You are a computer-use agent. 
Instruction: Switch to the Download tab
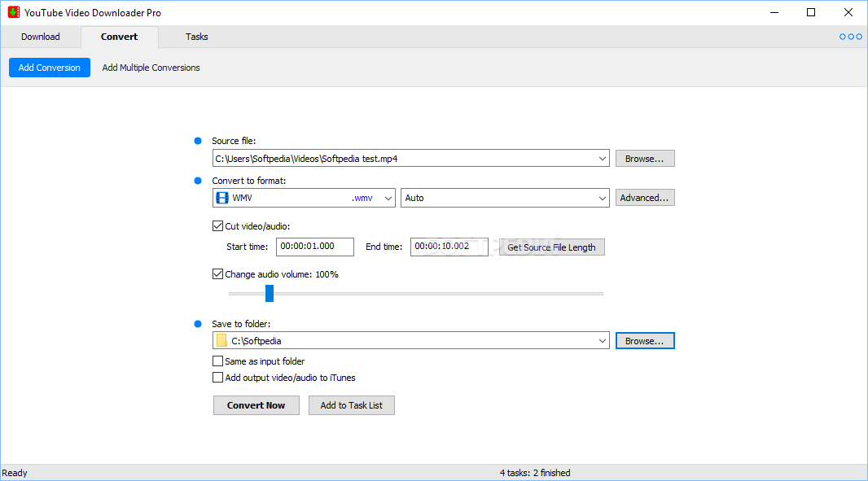tap(41, 37)
